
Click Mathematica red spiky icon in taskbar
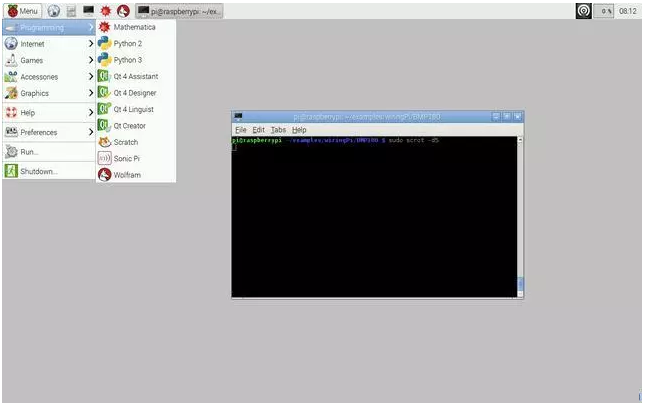tap(106, 10)
